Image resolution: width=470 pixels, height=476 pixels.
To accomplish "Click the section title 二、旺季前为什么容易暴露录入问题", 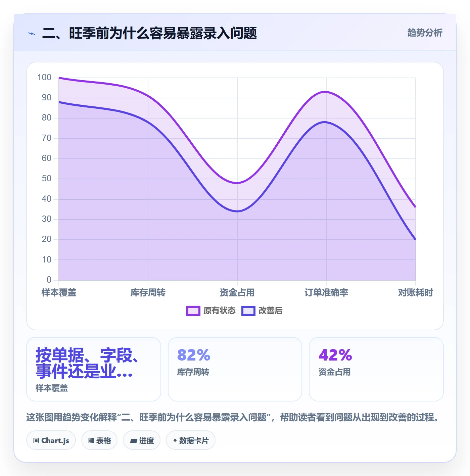I will click(x=149, y=33).
